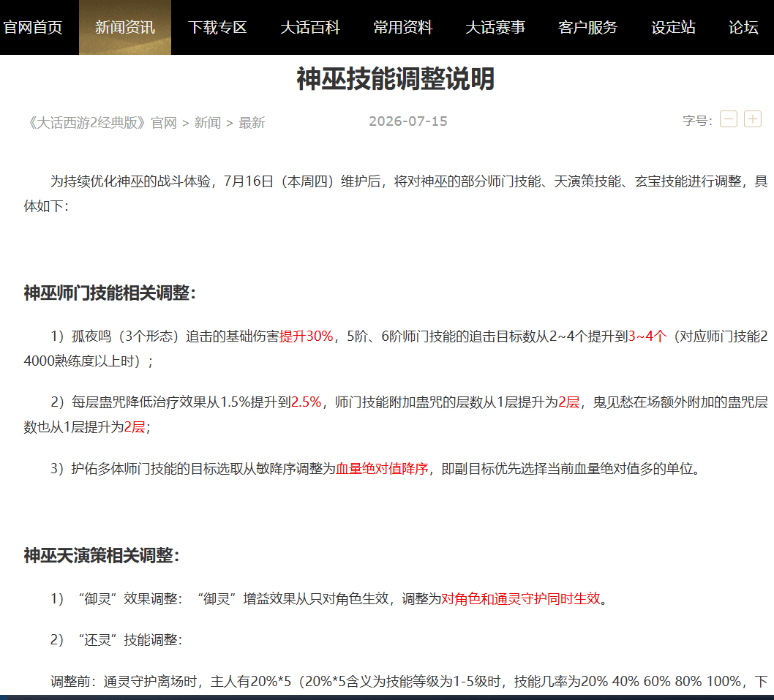The image size is (774, 700).
Task: Go to 大话百科 section
Action: tap(310, 27)
